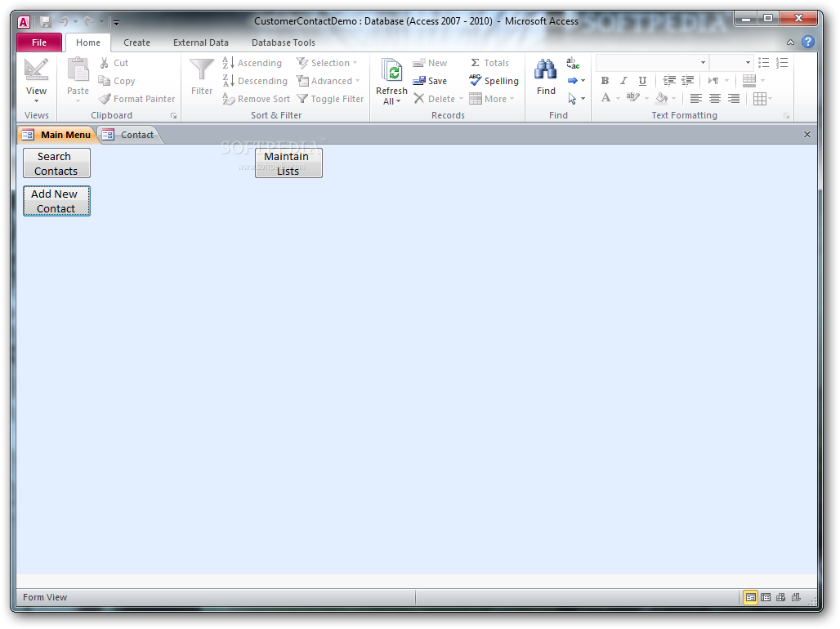Expand the Refresh All dropdown arrow
The height and width of the screenshot is (629, 840).
(398, 101)
